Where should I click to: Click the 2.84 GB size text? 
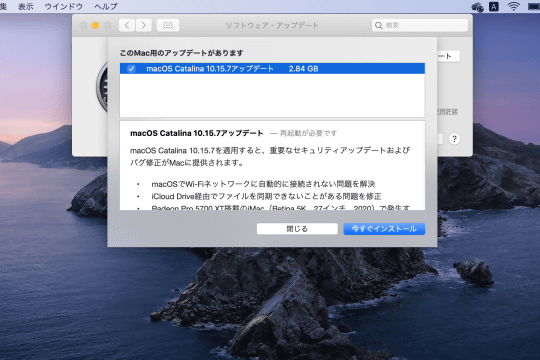click(303, 69)
